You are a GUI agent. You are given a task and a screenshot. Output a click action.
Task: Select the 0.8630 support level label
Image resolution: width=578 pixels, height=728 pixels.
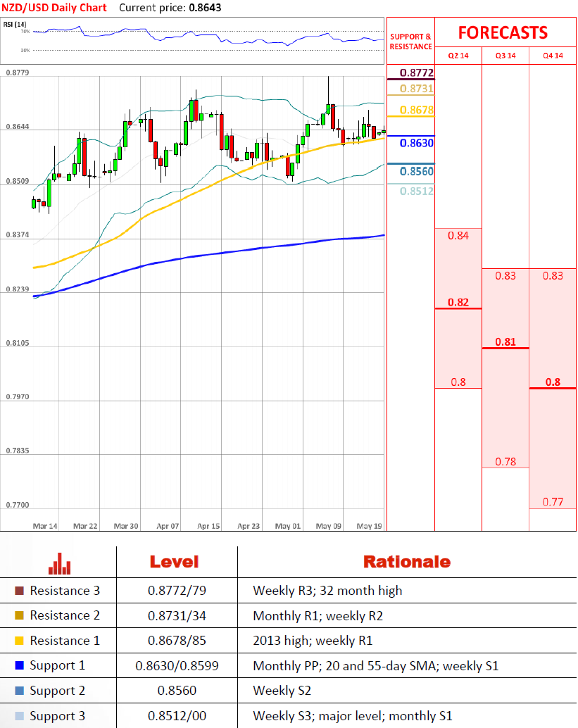(x=417, y=143)
